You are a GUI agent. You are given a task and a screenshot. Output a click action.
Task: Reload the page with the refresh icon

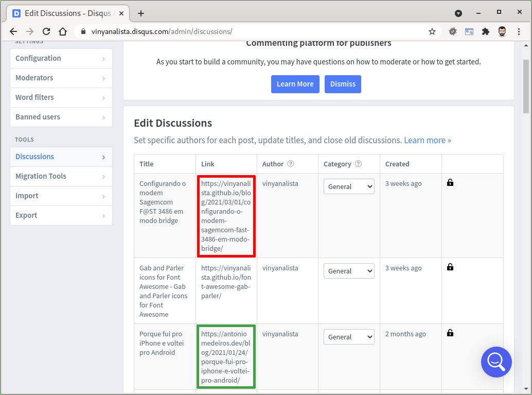(x=46, y=31)
